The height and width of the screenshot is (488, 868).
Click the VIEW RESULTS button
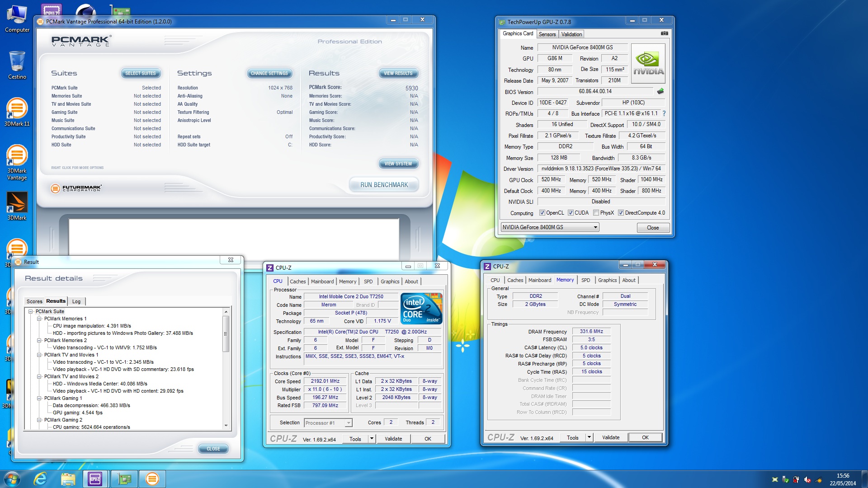(398, 73)
